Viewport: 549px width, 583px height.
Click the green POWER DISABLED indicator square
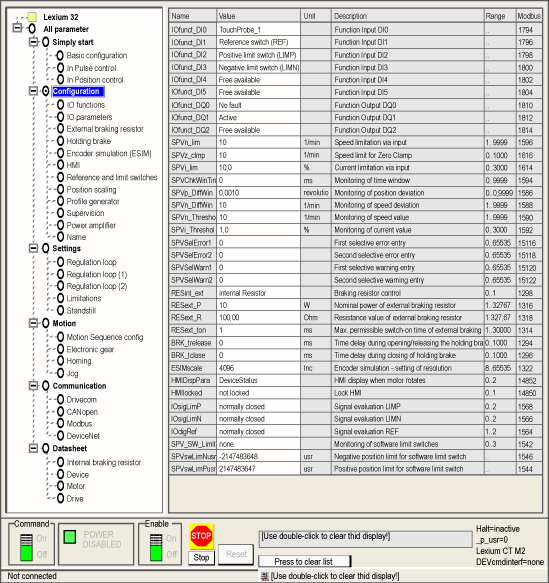(70, 537)
